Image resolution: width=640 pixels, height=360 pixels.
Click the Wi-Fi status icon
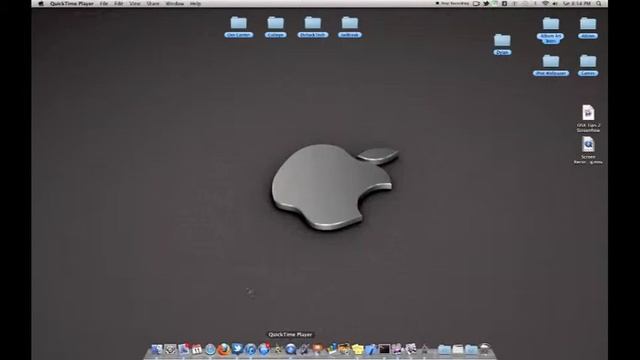545,3
